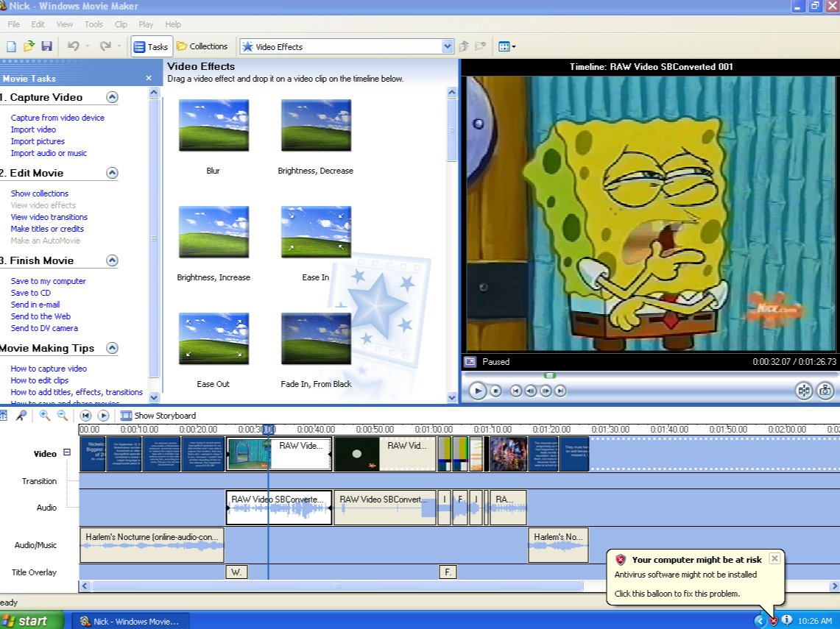Click the Rewind Timeline icon
The height and width of the screenshot is (629, 840).
[85, 416]
